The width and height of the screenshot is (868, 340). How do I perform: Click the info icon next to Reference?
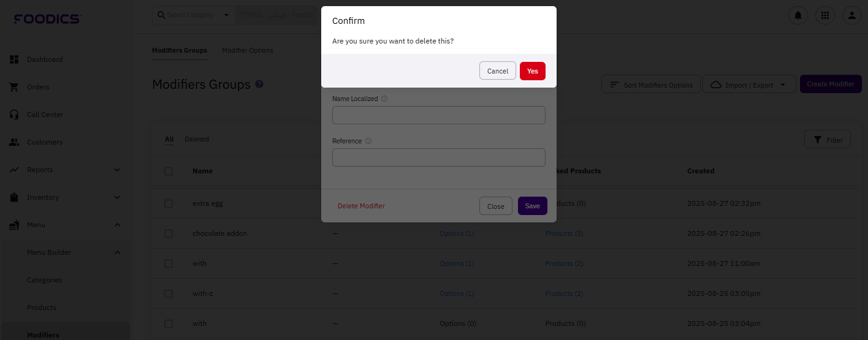point(368,141)
